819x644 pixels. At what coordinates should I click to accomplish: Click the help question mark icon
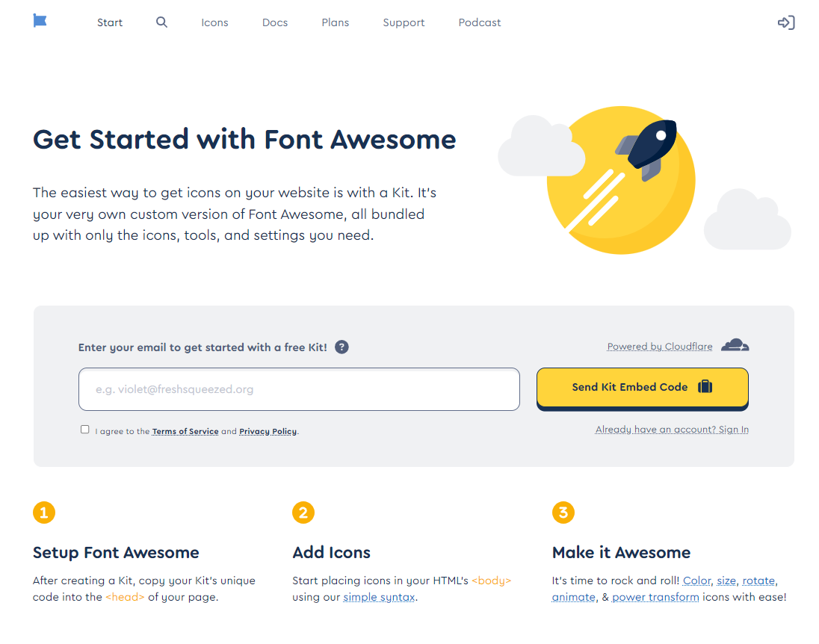click(341, 347)
